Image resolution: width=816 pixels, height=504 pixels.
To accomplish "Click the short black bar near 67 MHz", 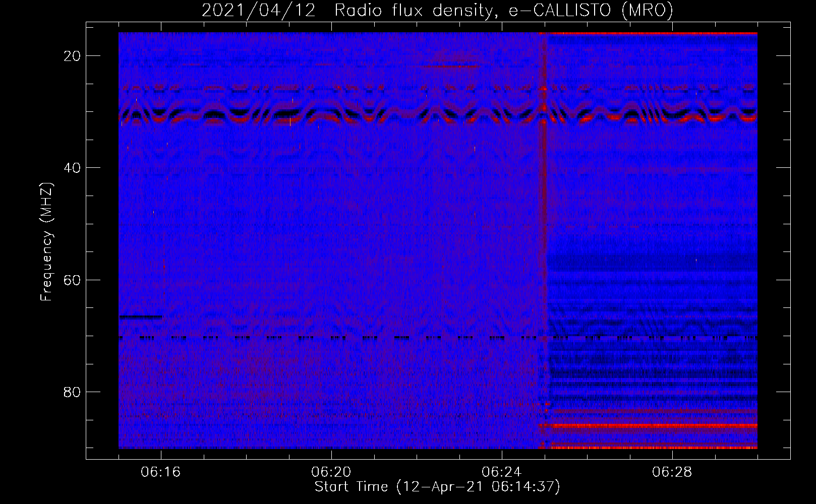I will pos(141,317).
